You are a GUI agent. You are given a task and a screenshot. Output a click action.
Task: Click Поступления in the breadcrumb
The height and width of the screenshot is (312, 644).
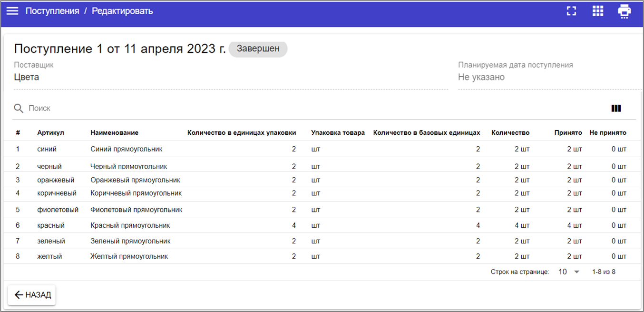(x=52, y=11)
